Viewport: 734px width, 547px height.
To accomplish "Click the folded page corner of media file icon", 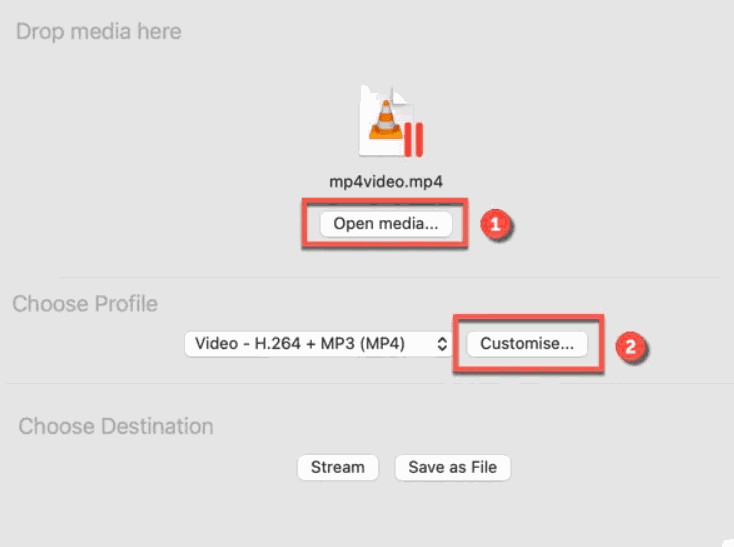I will click(399, 97).
